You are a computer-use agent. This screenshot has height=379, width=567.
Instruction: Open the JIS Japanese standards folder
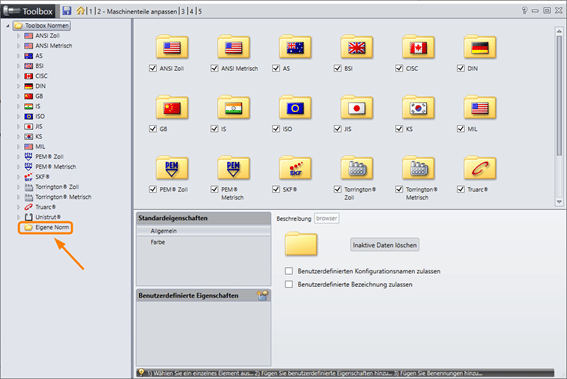pos(357,107)
